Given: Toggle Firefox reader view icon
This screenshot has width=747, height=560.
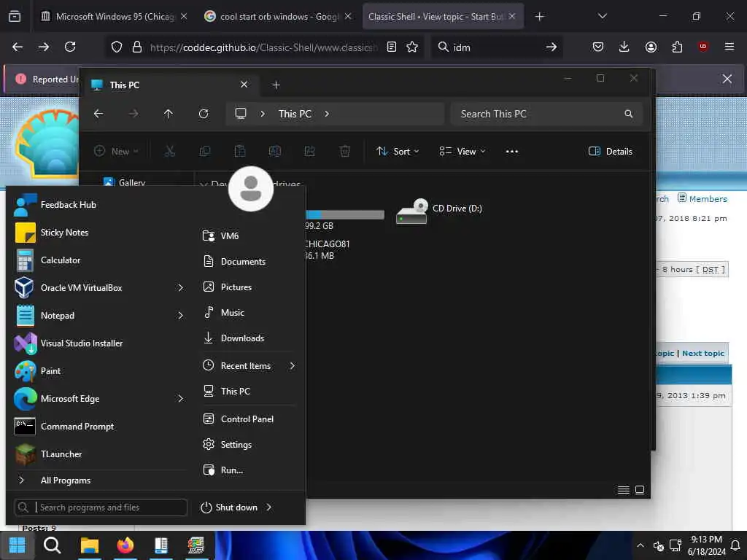Looking at the screenshot, I should (x=391, y=47).
